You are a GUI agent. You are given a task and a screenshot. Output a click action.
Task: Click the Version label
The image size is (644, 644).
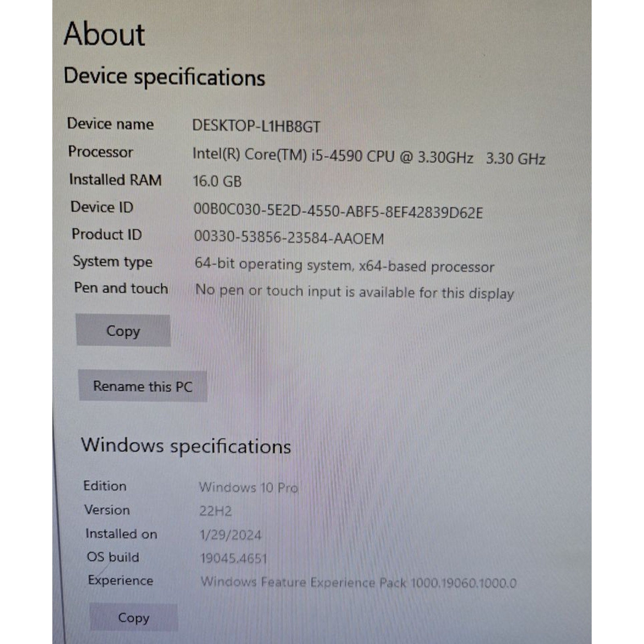pyautogui.click(x=107, y=510)
